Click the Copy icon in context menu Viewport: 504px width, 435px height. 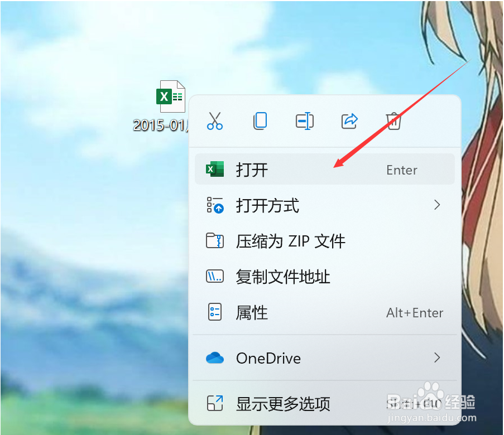point(260,121)
